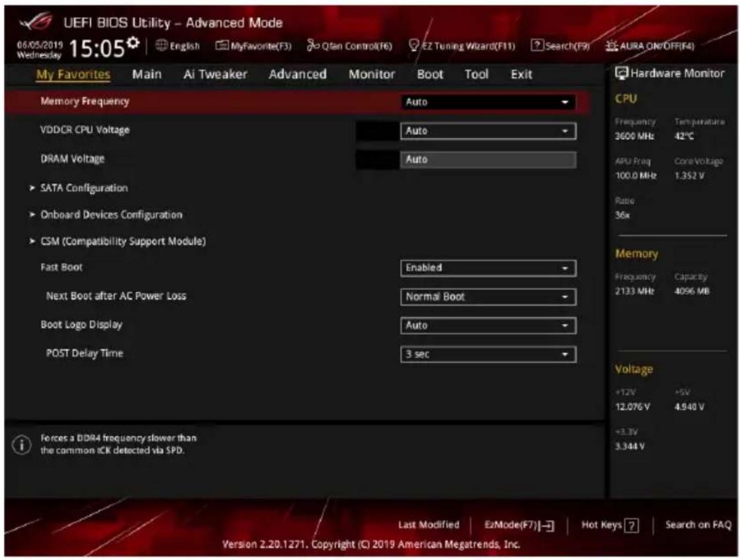Click the clock settings gear icon

(x=133, y=43)
